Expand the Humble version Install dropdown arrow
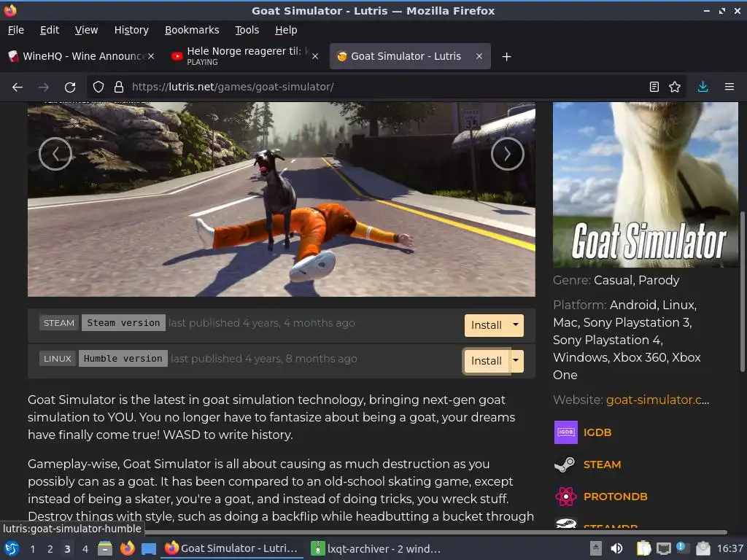The height and width of the screenshot is (560, 747). [516, 361]
